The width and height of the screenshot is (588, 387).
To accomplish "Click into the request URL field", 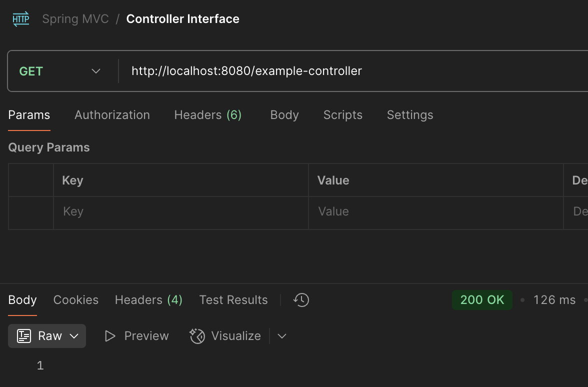I will (350, 71).
